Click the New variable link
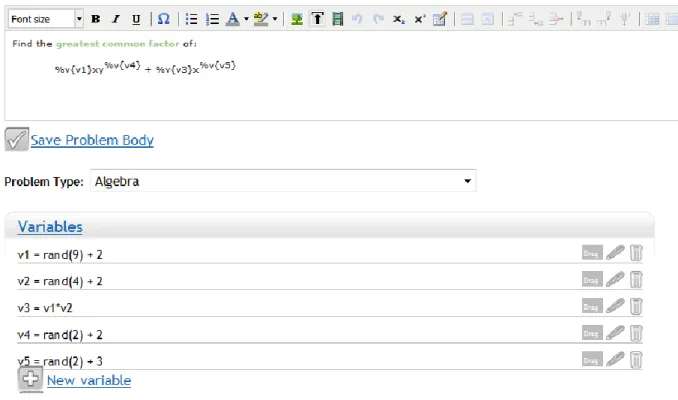The height and width of the screenshot is (400, 678). click(89, 381)
